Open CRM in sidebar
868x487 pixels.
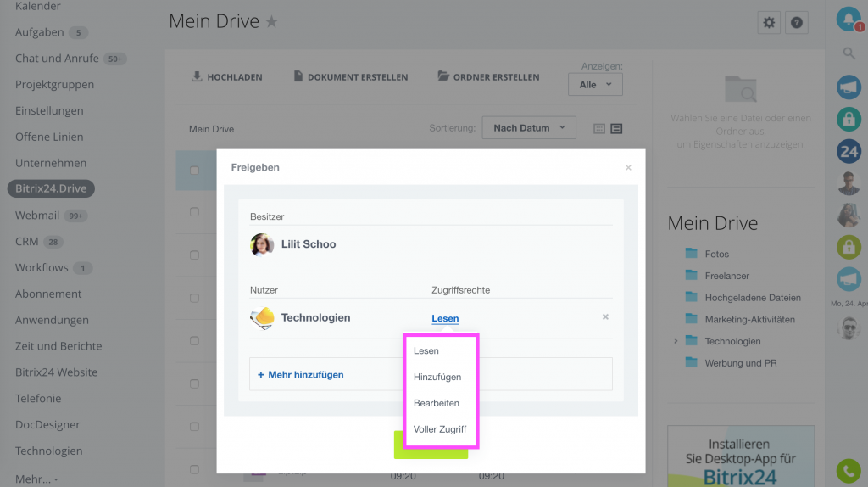click(x=26, y=242)
